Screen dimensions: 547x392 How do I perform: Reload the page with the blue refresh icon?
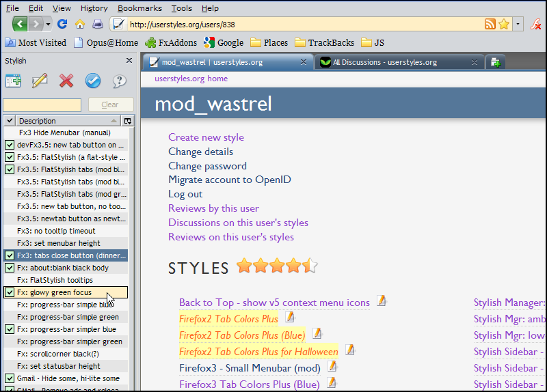point(62,24)
